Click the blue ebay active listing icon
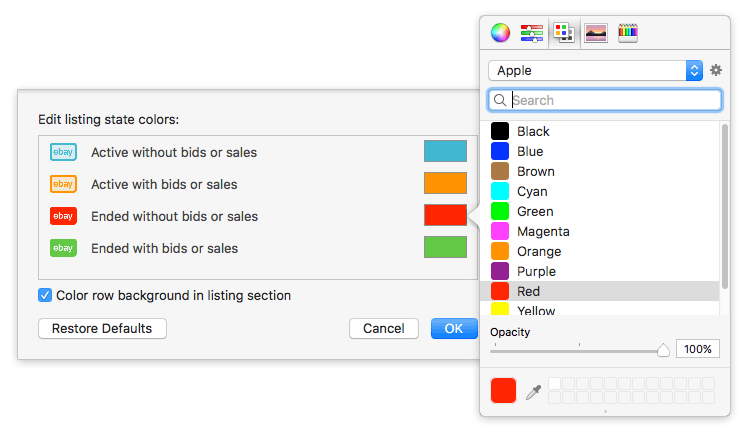Image resolution: width=750 pixels, height=437 pixels. pyautogui.click(x=63, y=152)
